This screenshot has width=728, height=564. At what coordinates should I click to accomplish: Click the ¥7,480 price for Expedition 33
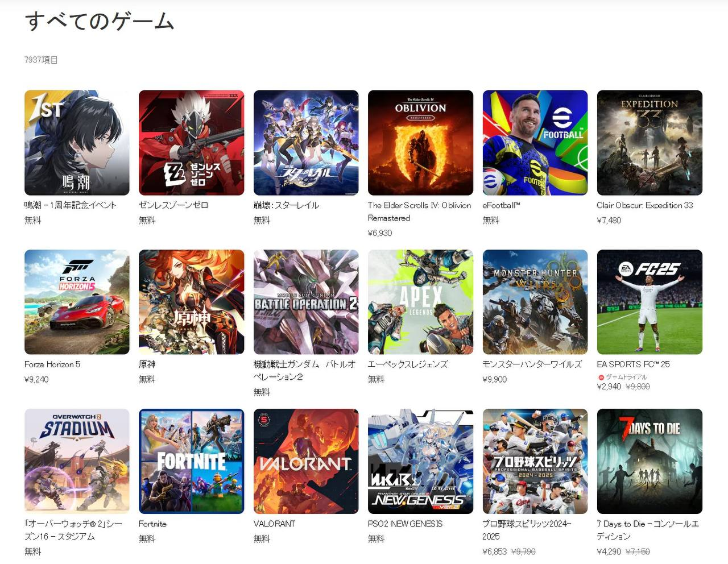(609, 220)
